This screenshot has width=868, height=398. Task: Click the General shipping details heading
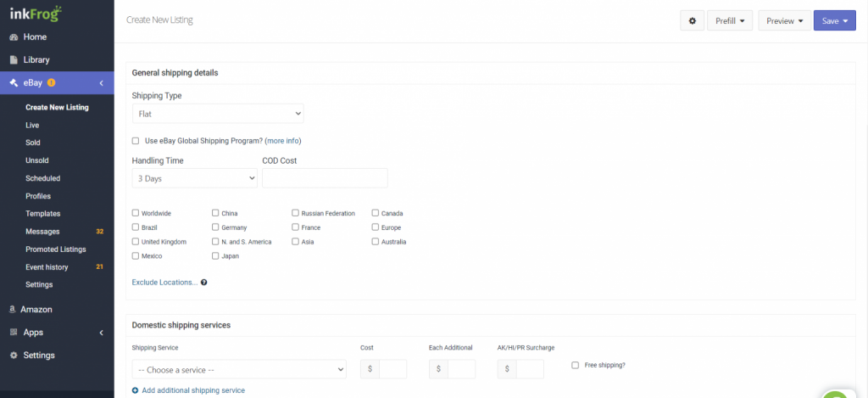[x=175, y=73]
